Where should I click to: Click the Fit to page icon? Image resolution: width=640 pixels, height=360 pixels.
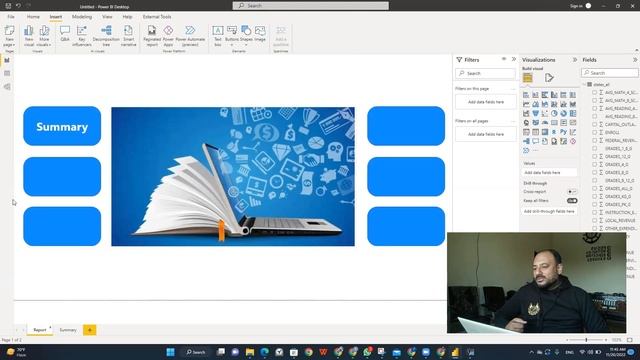pos(630,340)
